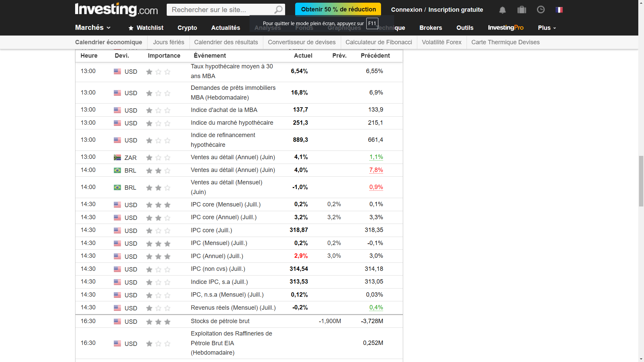Expand the Plus menu dropdown

click(x=547, y=28)
